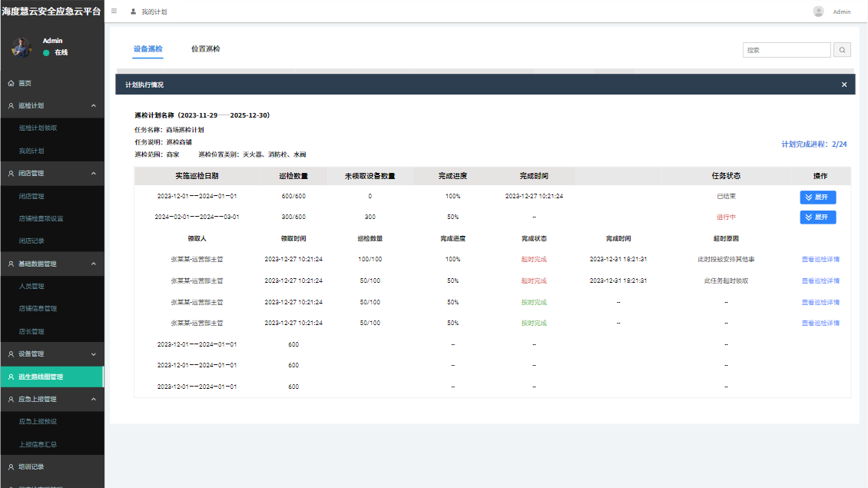Expand the 设备管理 sidebar group

(x=93, y=354)
